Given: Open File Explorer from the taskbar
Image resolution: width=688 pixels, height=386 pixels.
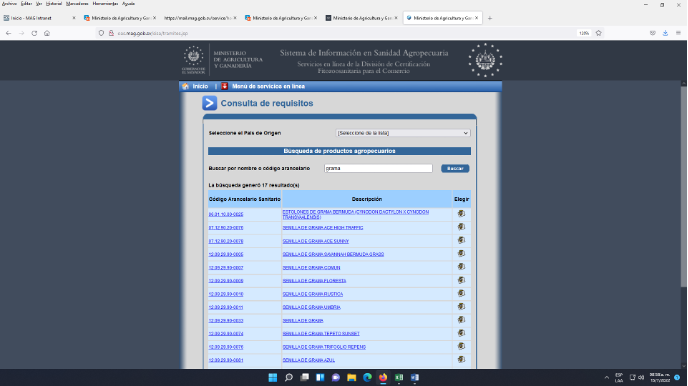Looking at the screenshot, I should 351,378.
